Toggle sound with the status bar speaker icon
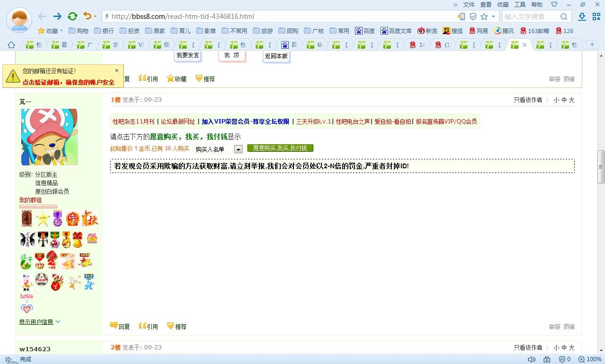The height and width of the screenshot is (364, 605). pos(532,359)
